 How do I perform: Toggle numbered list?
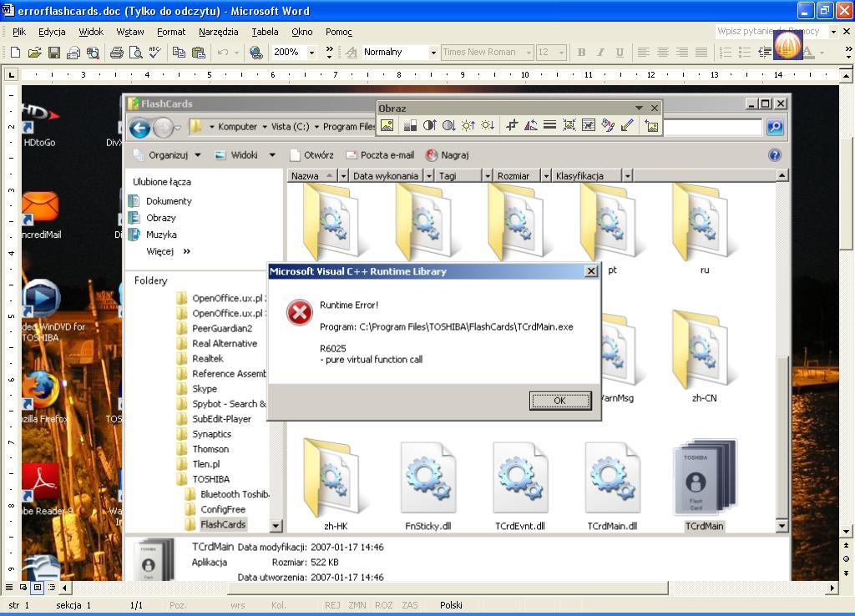pos(726,53)
